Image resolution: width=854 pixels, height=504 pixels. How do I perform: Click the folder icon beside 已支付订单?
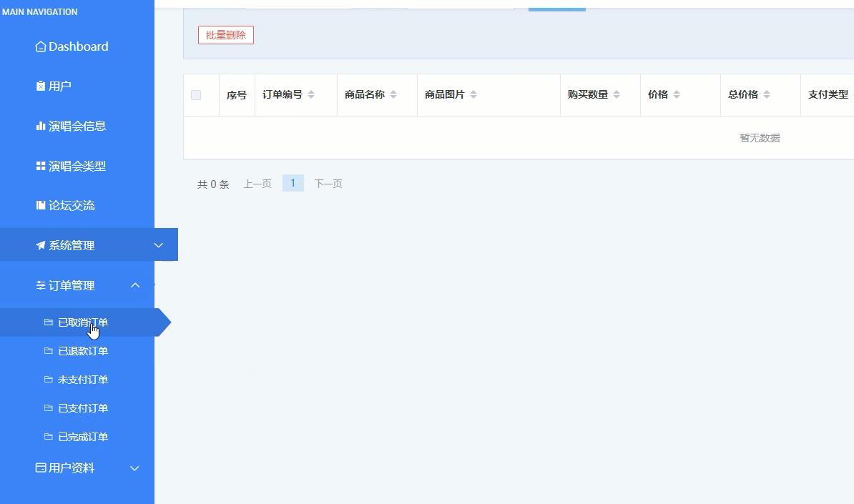pos(49,408)
